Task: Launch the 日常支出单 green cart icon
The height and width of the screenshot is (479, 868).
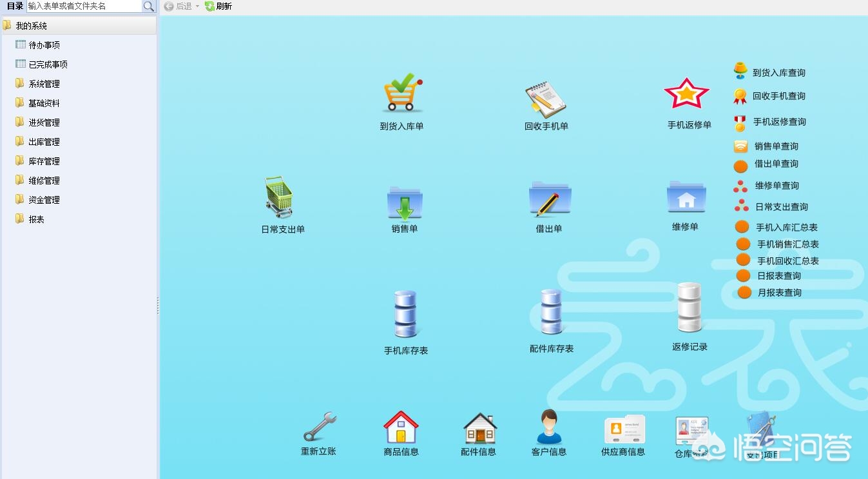Action: pos(280,197)
